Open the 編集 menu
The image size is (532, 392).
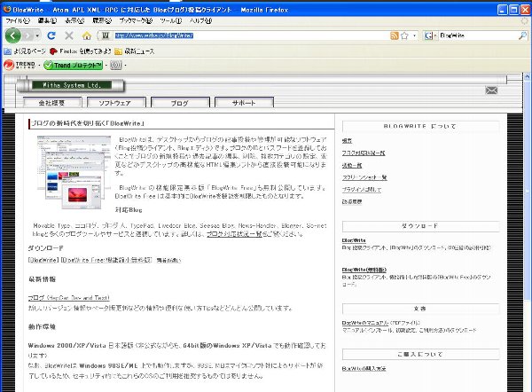[47, 20]
